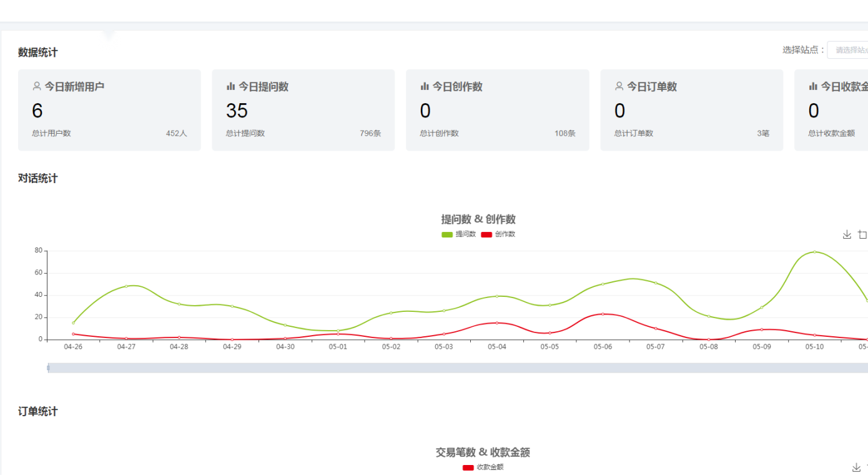Screen dimensions: 868x475
Task: Click the 796条 total questions value
Action: (x=370, y=133)
